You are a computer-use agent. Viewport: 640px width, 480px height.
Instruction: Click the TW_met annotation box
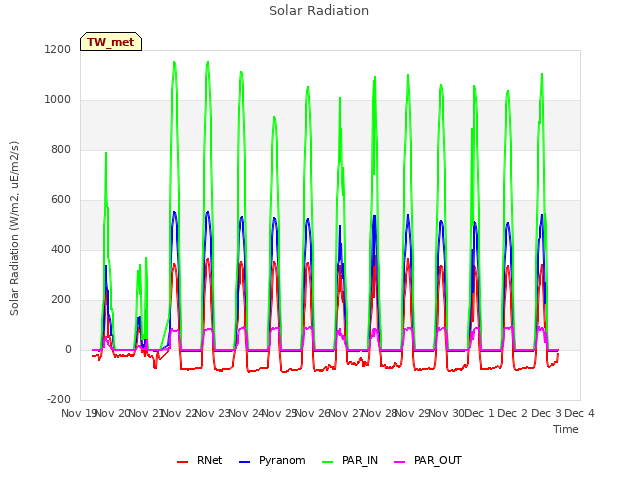click(111, 42)
